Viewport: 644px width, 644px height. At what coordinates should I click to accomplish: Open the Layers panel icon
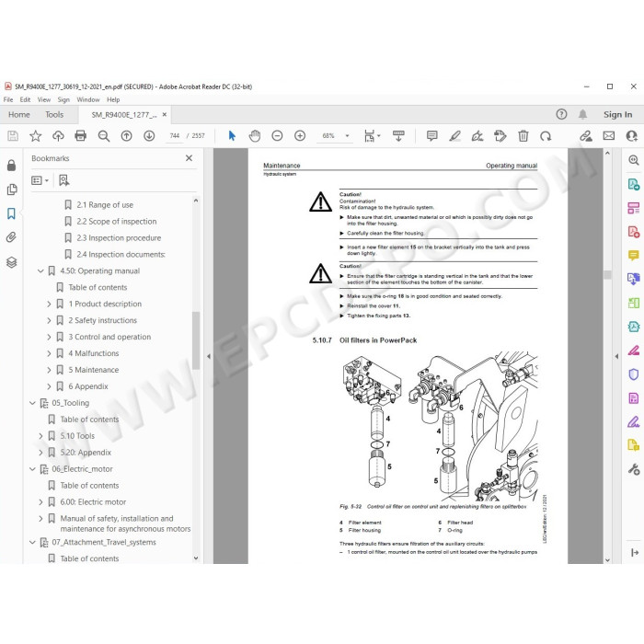click(11, 262)
